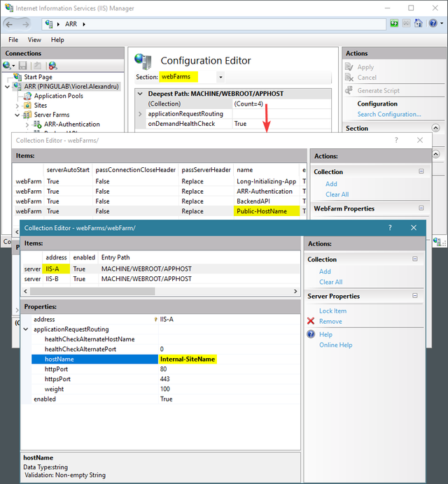Click the Stop icon in address toolbar
The image size is (448, 484).
point(406,24)
